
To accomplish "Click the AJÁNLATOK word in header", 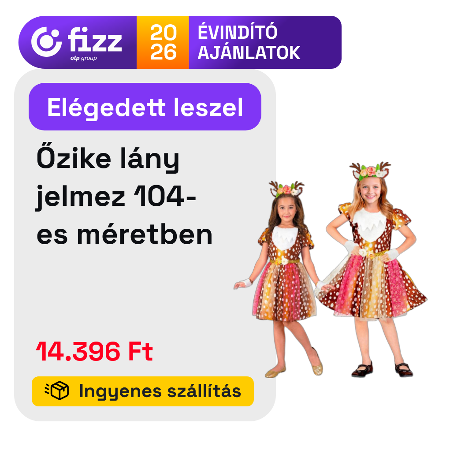I will pyautogui.click(x=249, y=53).
